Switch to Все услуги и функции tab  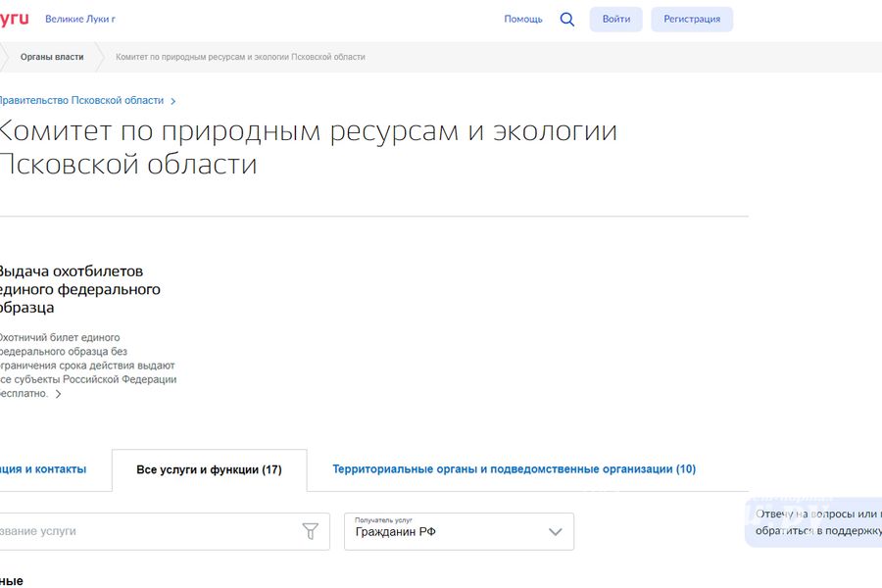209,469
